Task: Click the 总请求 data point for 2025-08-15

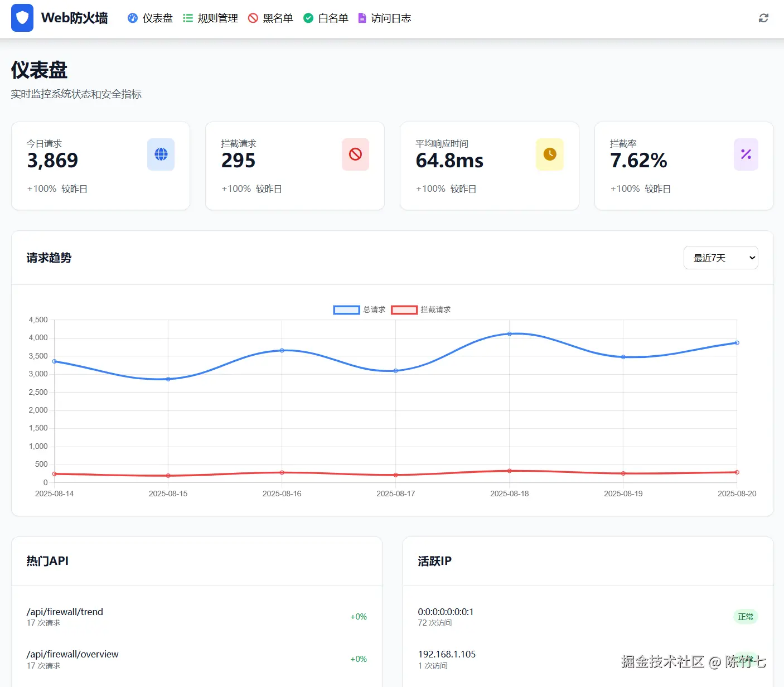Action: point(168,379)
